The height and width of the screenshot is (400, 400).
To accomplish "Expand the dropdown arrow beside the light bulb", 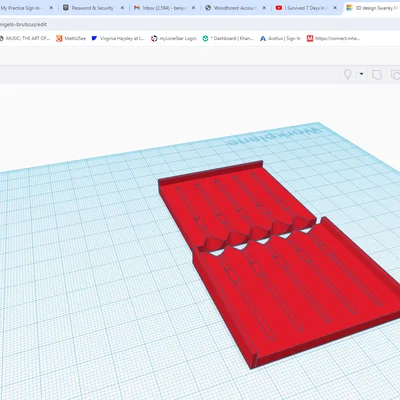I will point(361,74).
